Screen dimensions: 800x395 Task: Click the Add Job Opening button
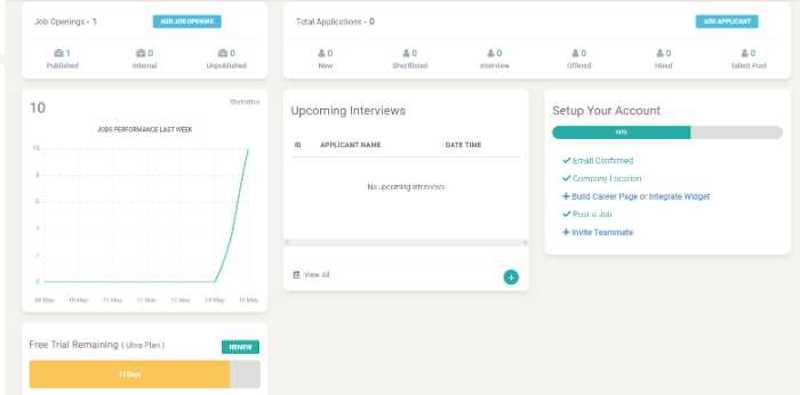[187, 21]
